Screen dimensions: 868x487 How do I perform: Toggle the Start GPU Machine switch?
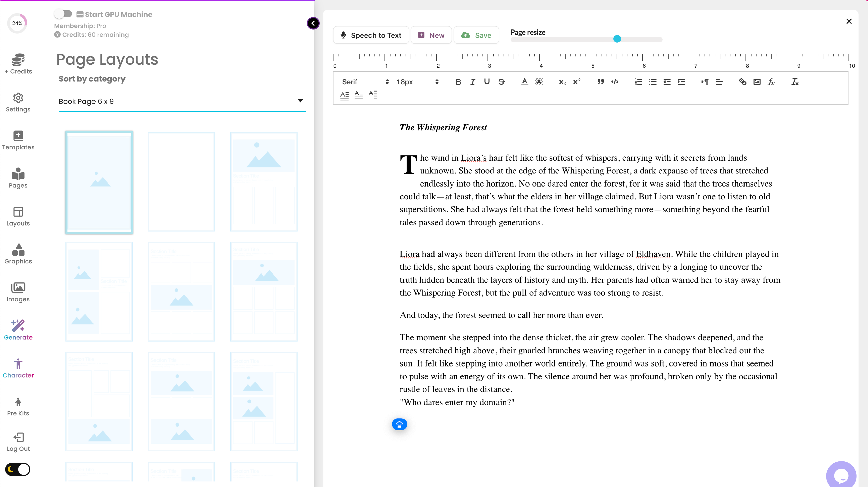pos(63,14)
